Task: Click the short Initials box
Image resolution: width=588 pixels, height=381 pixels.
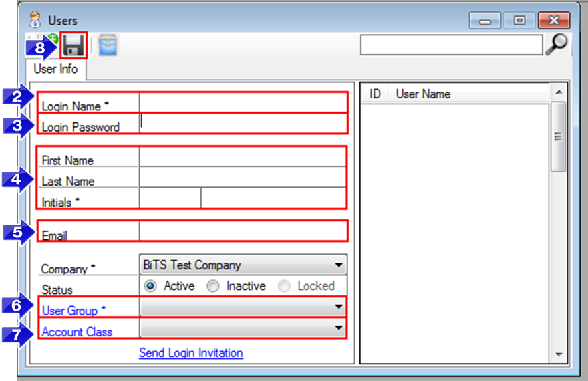Action: pos(170,198)
